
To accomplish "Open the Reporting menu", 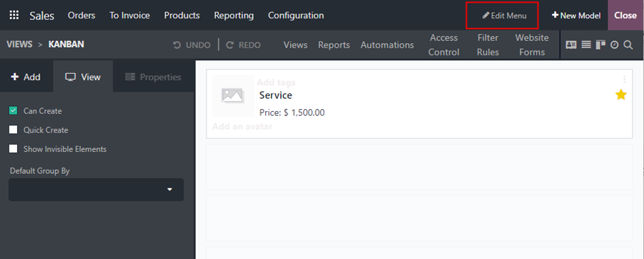I will tap(234, 15).
